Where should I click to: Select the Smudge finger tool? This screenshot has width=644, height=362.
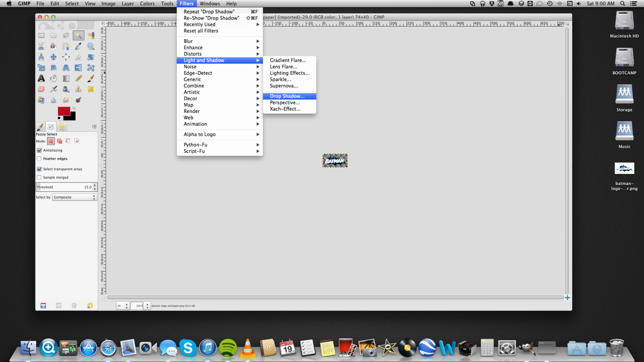pyautogui.click(x=66, y=100)
